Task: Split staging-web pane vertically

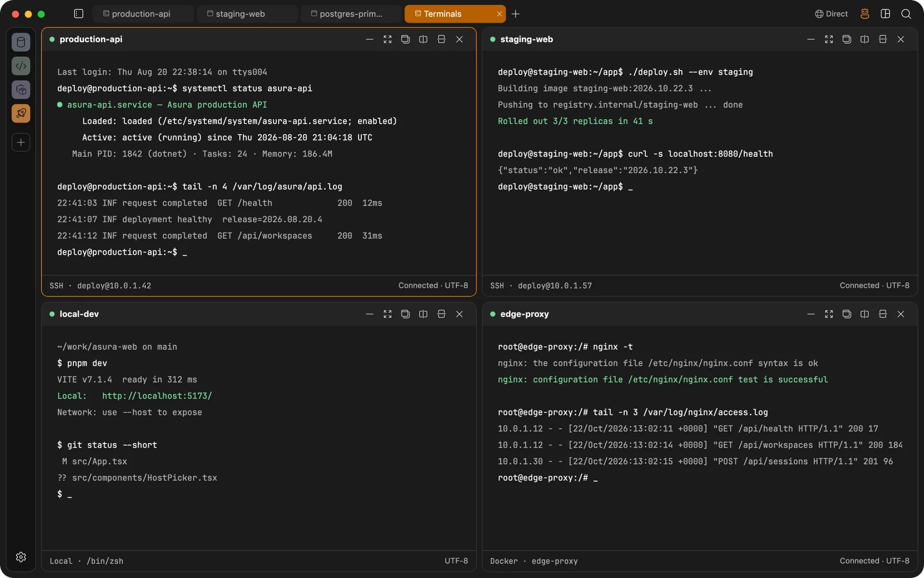Action: tap(865, 39)
